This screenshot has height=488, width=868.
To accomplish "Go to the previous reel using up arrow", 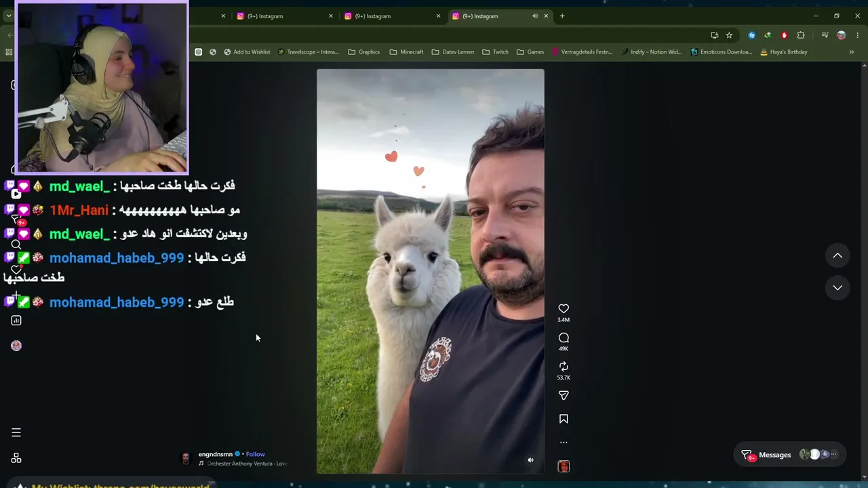I will (837, 256).
